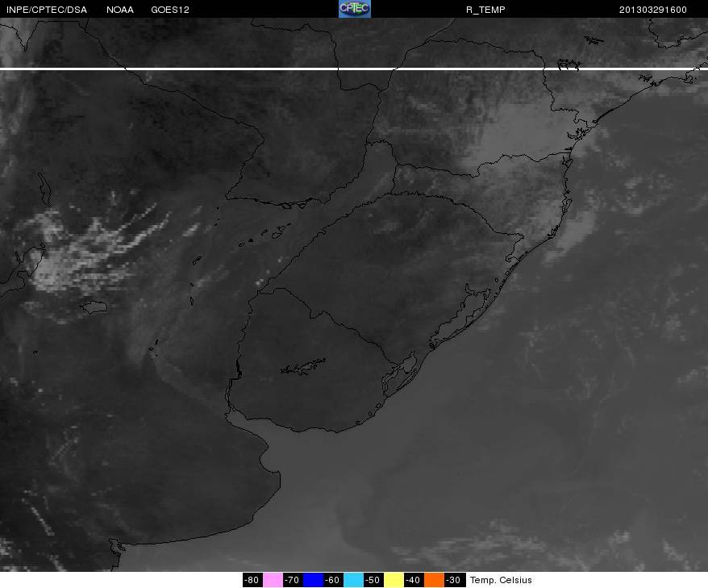Screen dimensions: 708x588
Task: Click the orange legend swatch
Action: 434,580
